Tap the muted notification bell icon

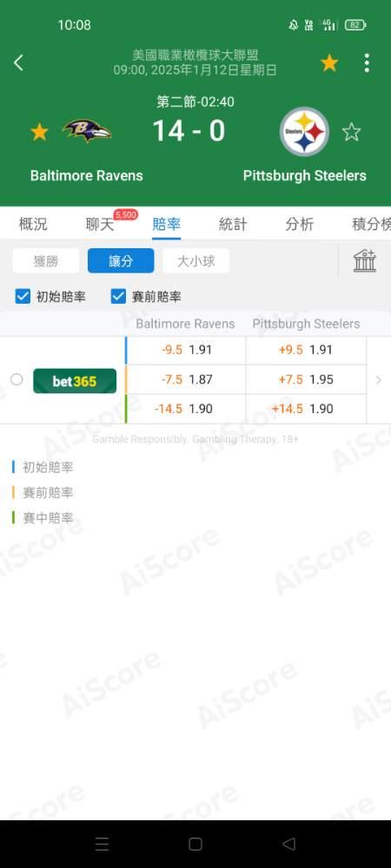(x=294, y=25)
